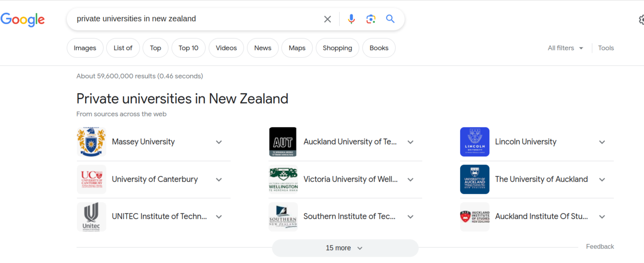Switch to Maps results
Viewport: 644px width, 263px height.
click(x=297, y=48)
